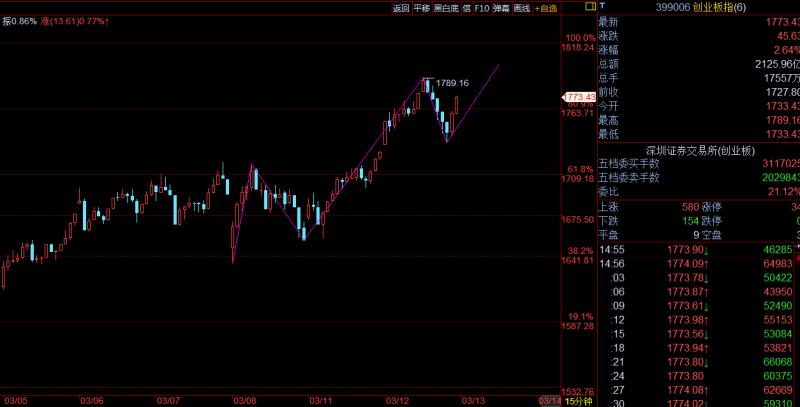This screenshot has height=407, width=800.
Task: Click the 空盘 label
Action: [712, 235]
